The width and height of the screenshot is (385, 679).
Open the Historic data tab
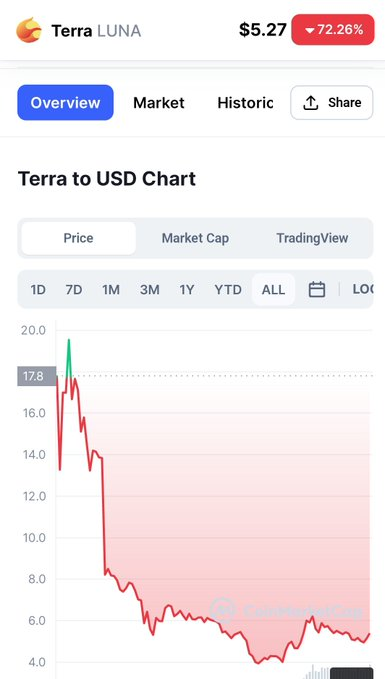pyautogui.click(x=245, y=103)
